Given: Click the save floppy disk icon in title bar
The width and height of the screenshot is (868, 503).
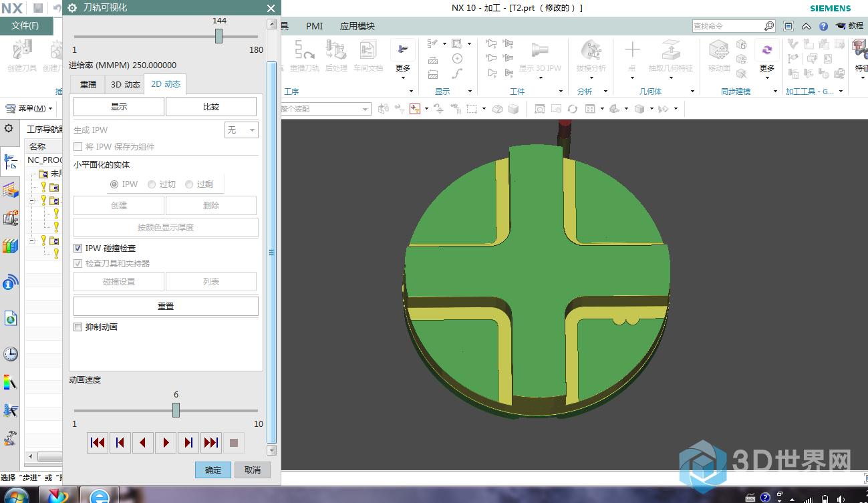Looking at the screenshot, I should (x=38, y=8).
